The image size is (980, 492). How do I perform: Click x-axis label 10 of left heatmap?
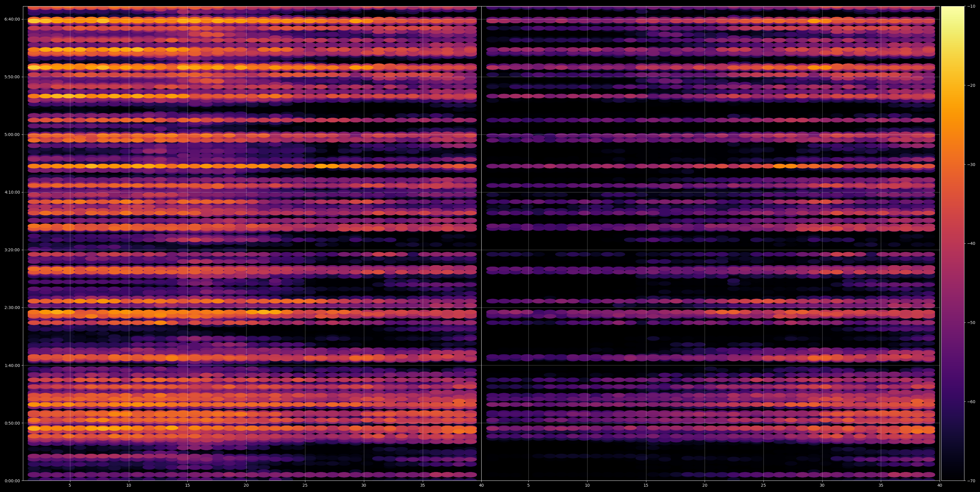[x=129, y=486]
